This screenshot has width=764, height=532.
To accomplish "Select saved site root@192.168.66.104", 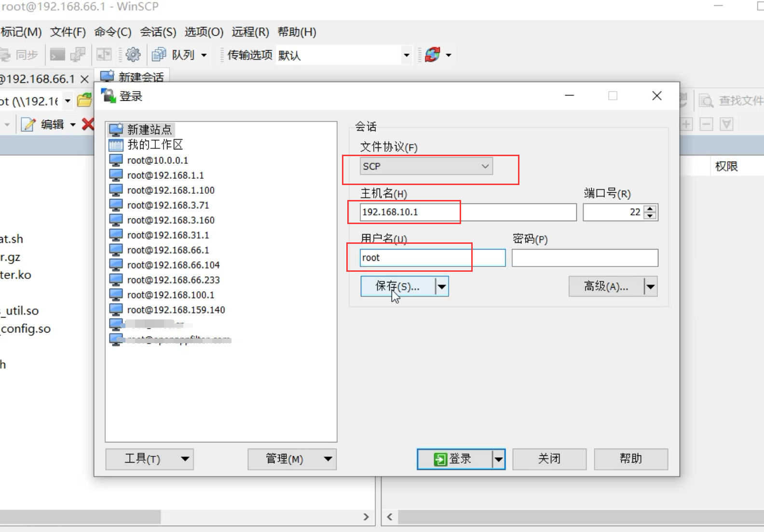I will pyautogui.click(x=164, y=265).
